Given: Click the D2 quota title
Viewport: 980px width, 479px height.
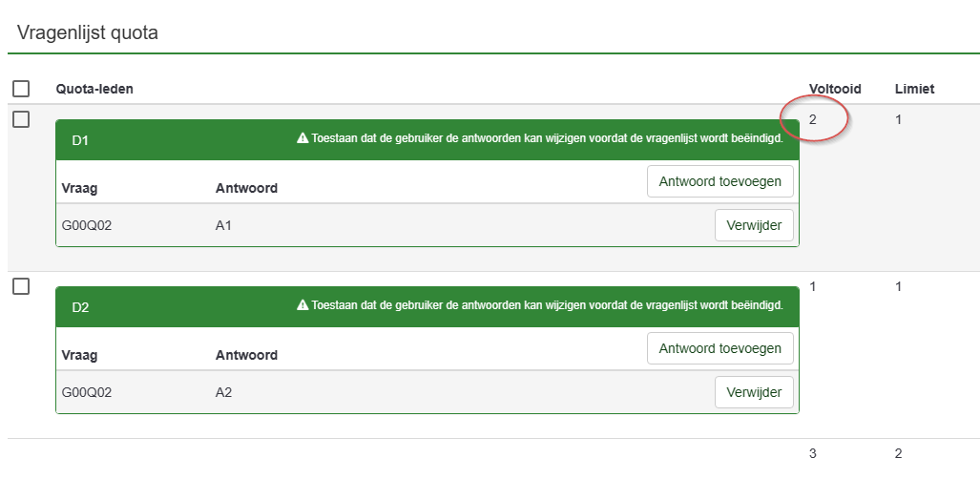Looking at the screenshot, I should [80, 307].
